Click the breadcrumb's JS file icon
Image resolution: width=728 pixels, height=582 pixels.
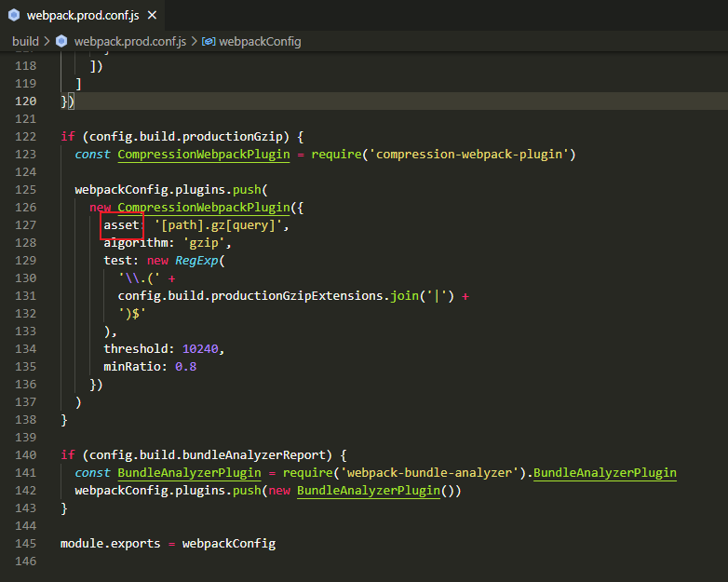tap(61, 41)
